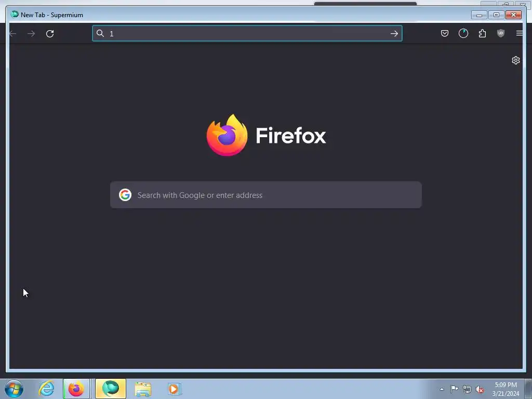Open the Windows Start button
The height and width of the screenshot is (399, 532).
click(14, 389)
